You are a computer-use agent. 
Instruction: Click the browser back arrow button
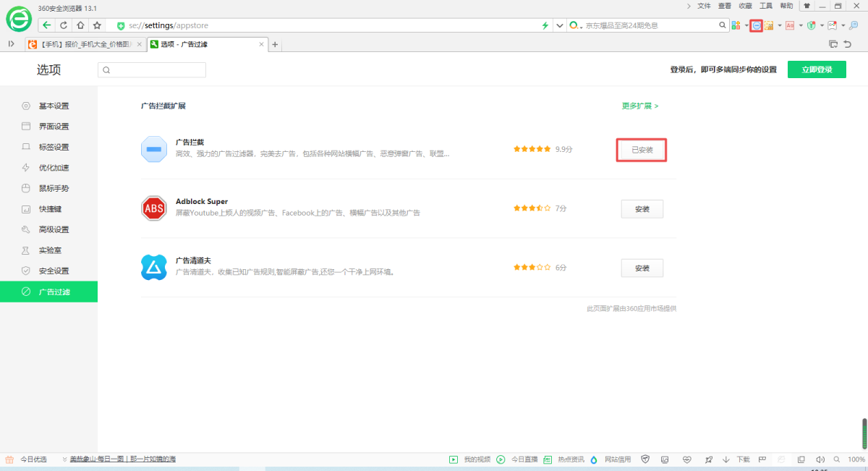[47, 25]
